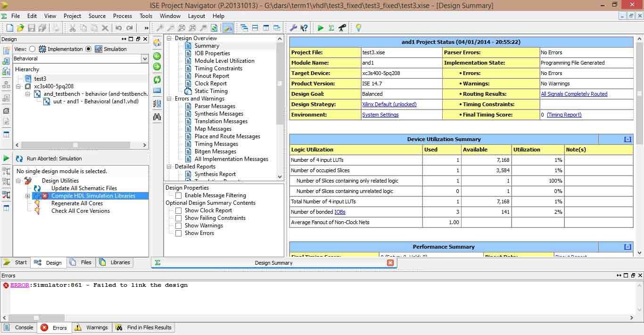
Task: Collapse and_testbench hierarchy node
Action: click(x=28, y=94)
